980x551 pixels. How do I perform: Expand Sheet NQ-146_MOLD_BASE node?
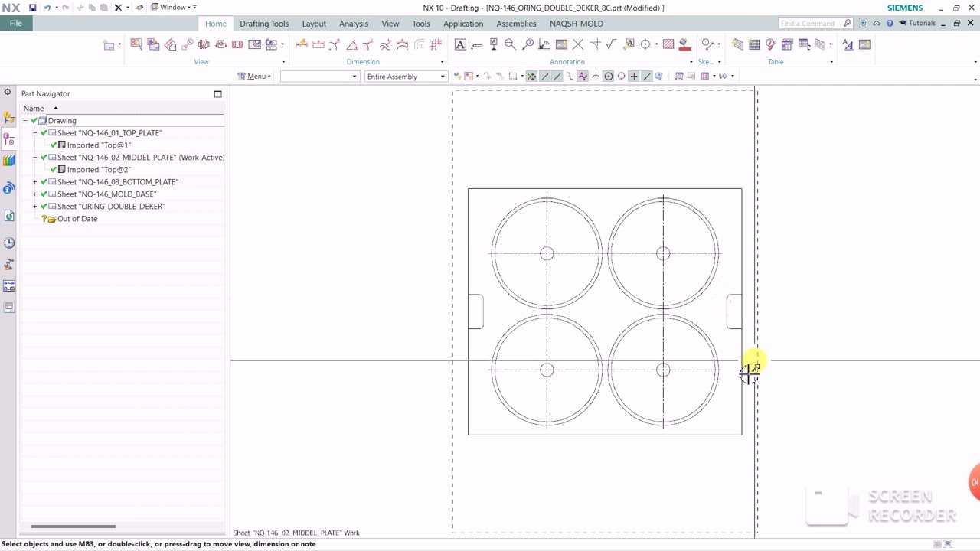[x=34, y=194]
